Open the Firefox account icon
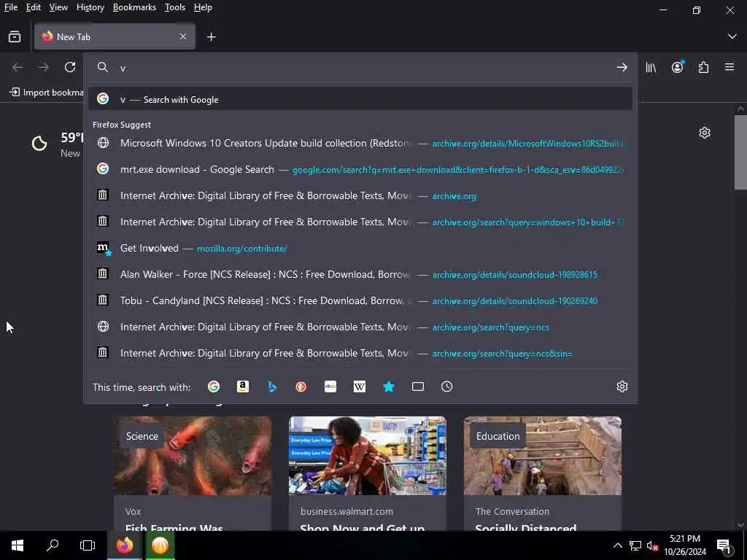 677,67
